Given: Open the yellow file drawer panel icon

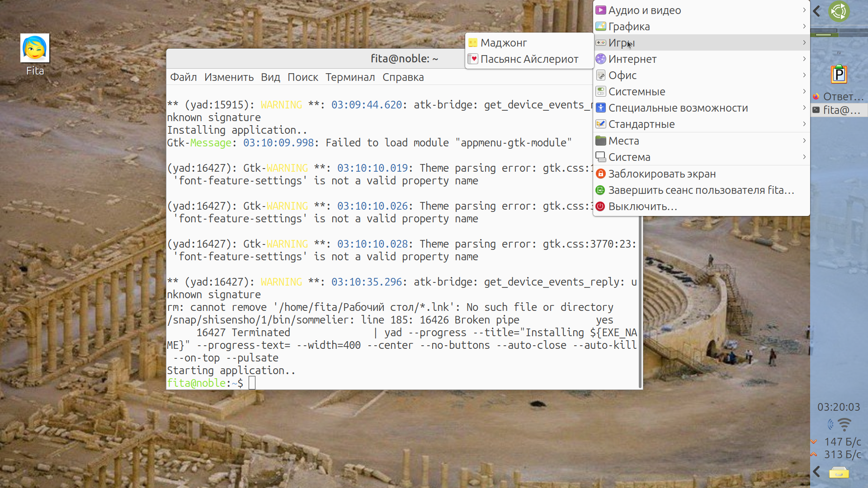Looking at the screenshot, I should click(x=839, y=473).
